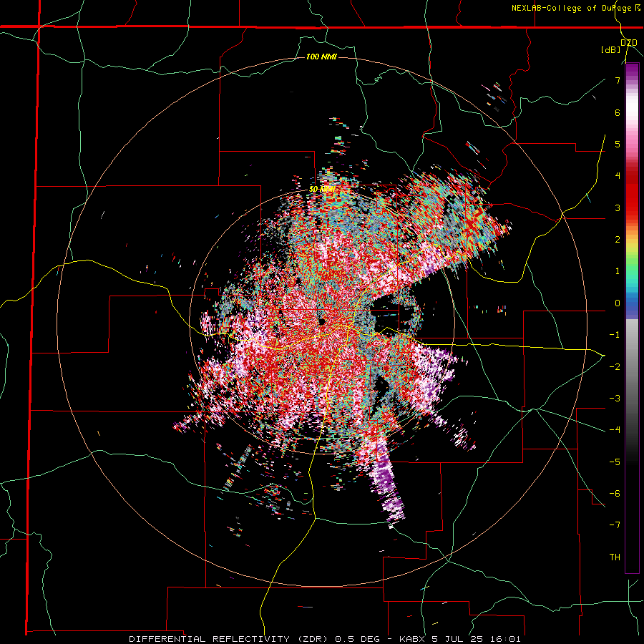Click the 0 dB tick label on scale

618,303
